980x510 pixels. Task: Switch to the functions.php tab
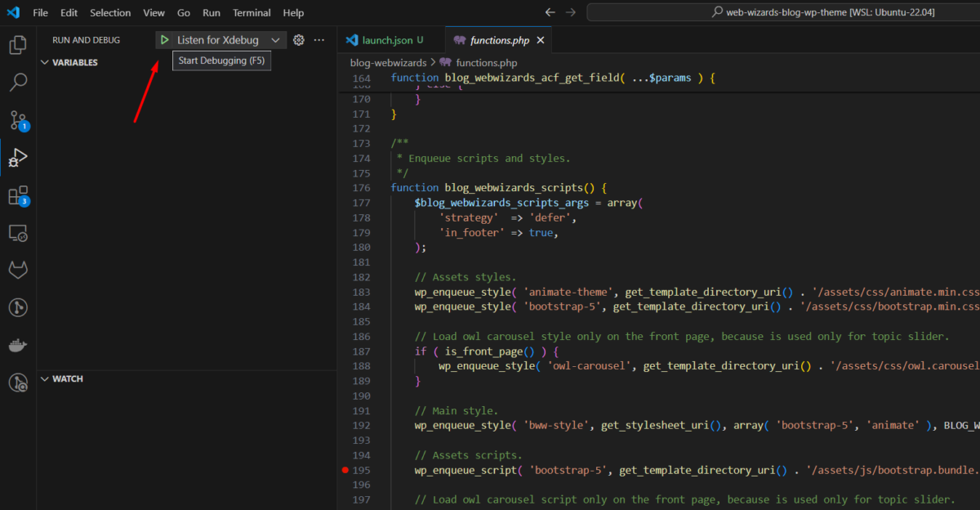(499, 40)
